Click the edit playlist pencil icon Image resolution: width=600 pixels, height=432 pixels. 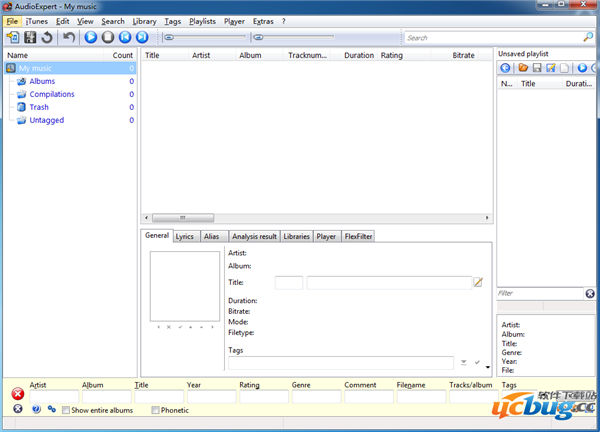551,68
